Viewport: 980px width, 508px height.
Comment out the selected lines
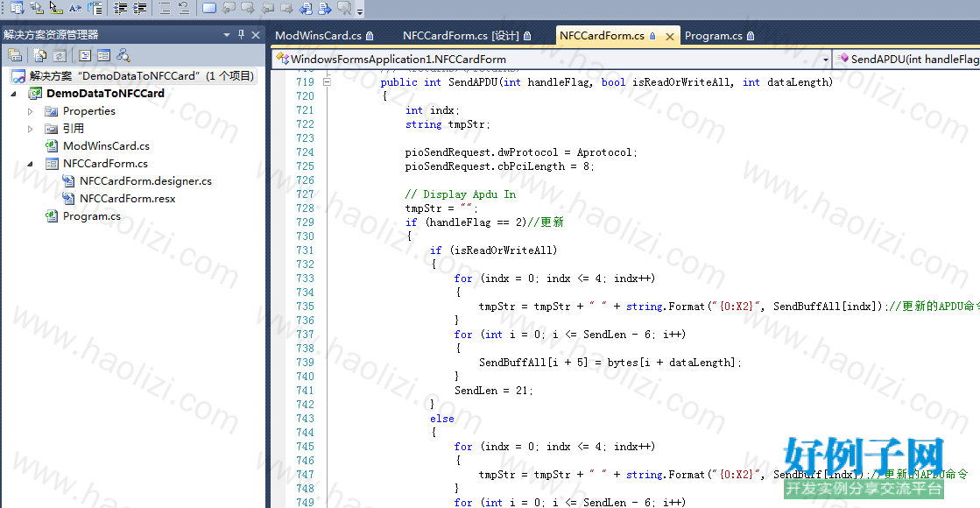[165, 8]
